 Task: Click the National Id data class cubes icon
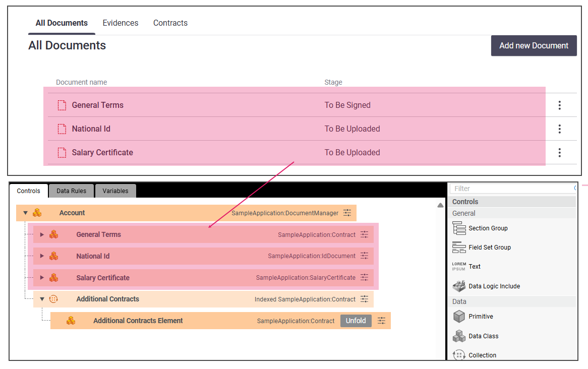(54, 256)
